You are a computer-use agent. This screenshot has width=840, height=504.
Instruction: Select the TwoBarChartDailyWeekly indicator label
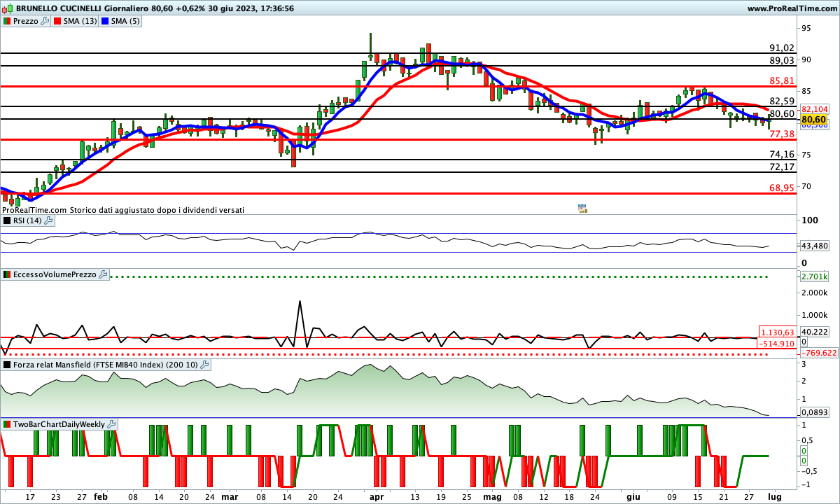pos(59,424)
